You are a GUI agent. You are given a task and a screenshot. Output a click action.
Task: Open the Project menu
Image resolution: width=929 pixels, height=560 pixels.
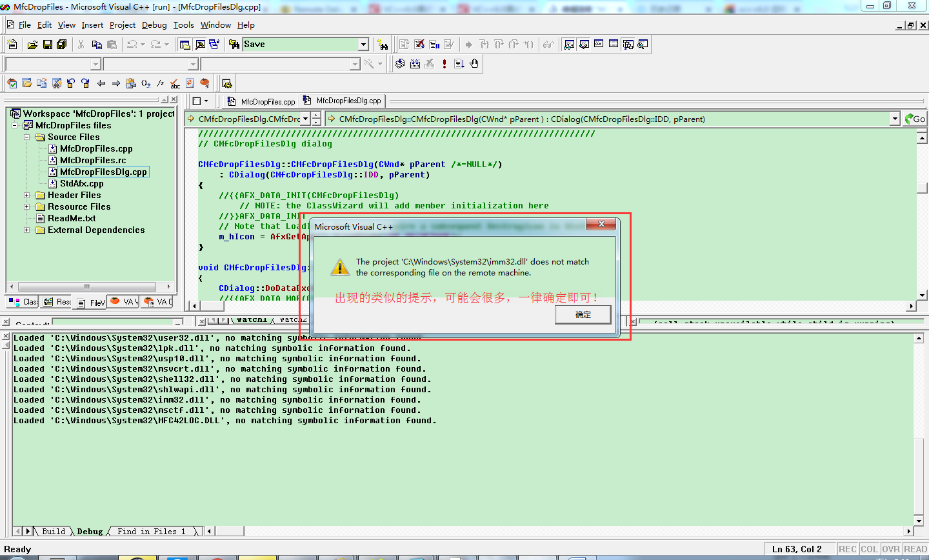click(x=123, y=25)
